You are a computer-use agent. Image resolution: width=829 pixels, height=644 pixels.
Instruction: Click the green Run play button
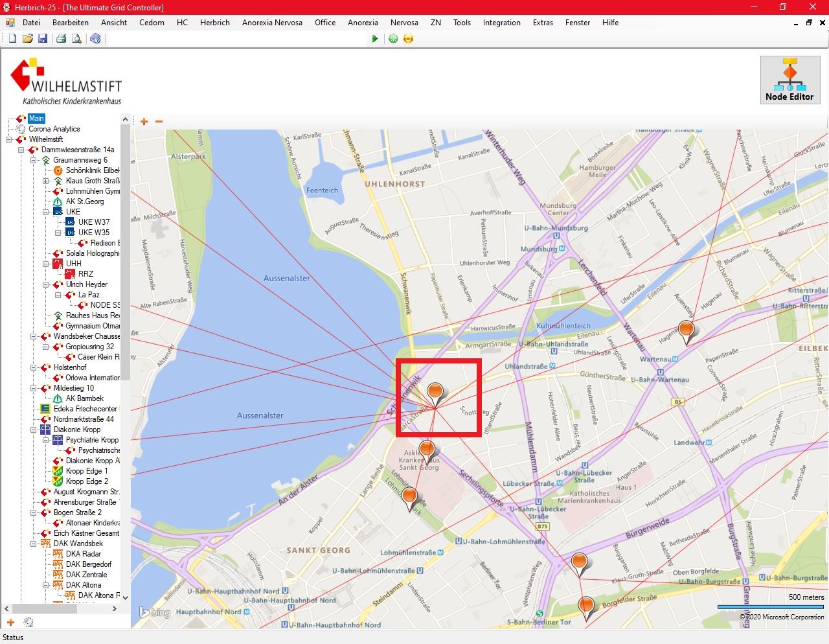374,39
